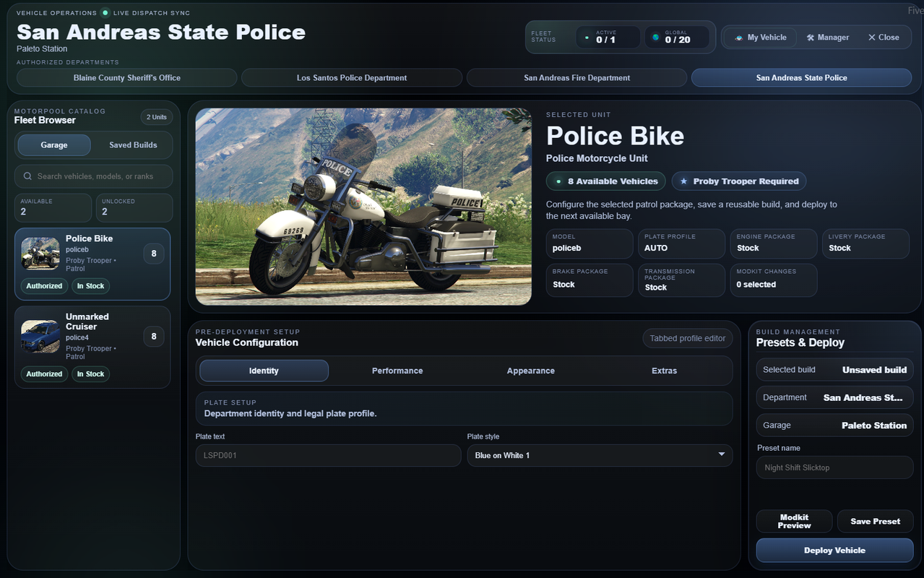The width and height of the screenshot is (924, 578).
Task: Switch to the Performance tab
Action: tap(397, 371)
